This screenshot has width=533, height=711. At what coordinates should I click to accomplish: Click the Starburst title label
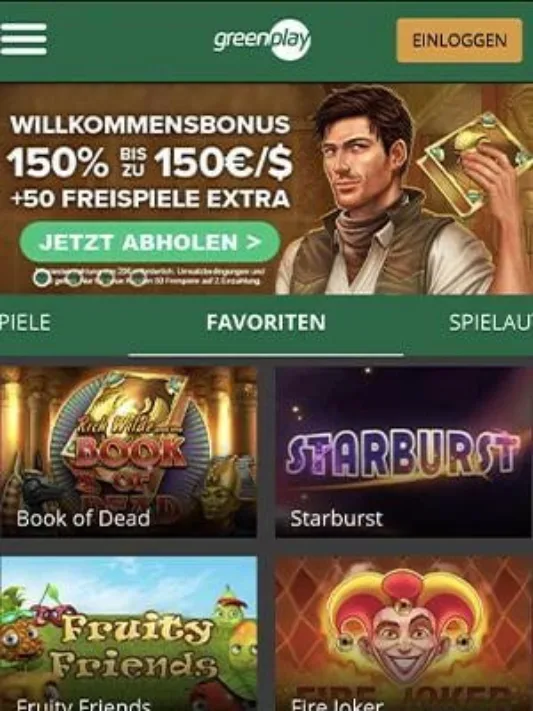coord(337,518)
